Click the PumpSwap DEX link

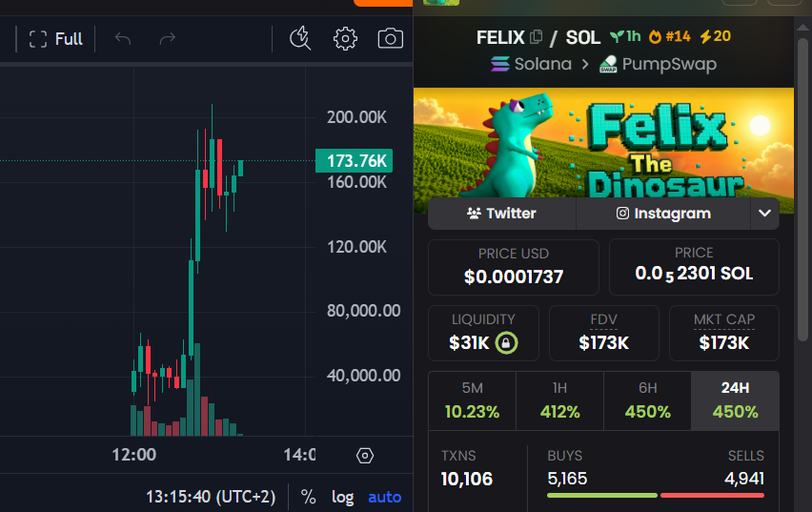658,64
